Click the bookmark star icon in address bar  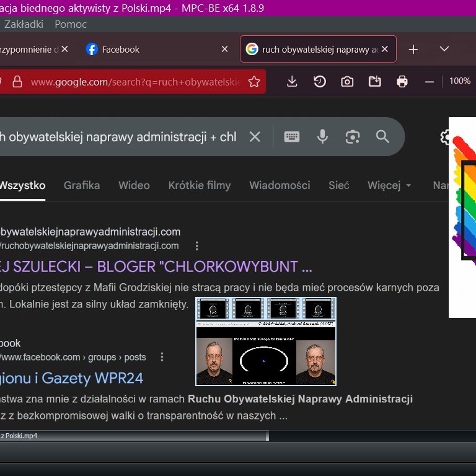pyautogui.click(x=253, y=82)
